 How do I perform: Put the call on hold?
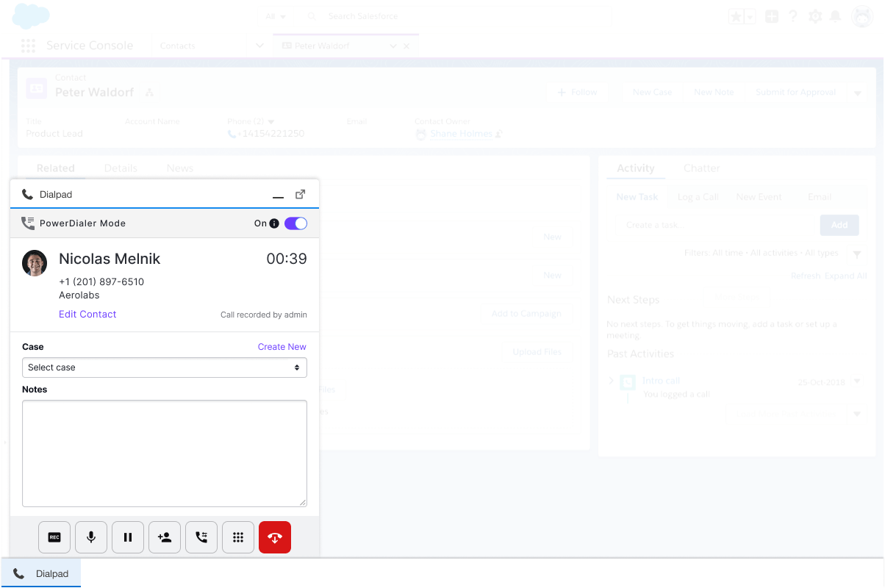click(x=128, y=537)
